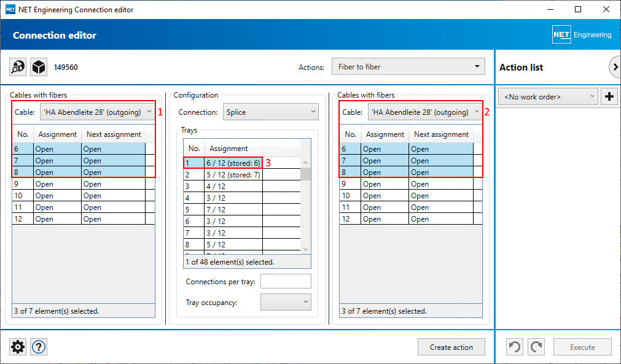
Task: Open the left Cable dropdown
Action: (97, 112)
